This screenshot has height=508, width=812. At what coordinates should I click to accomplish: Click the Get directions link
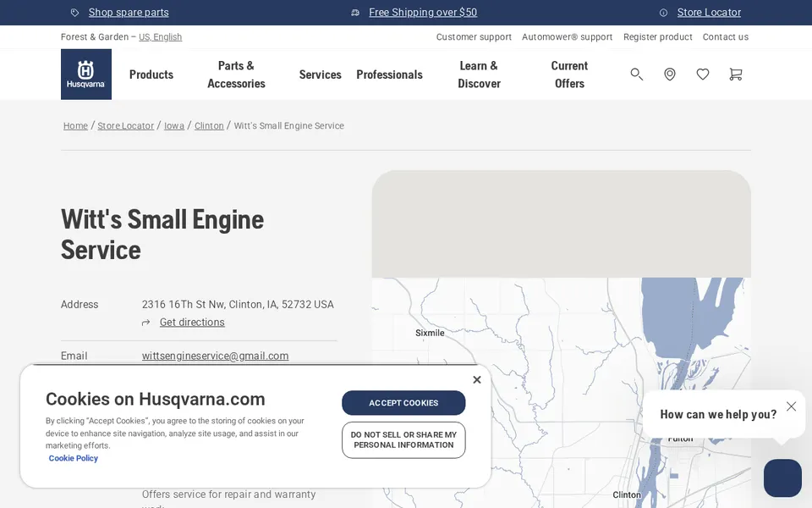(192, 323)
